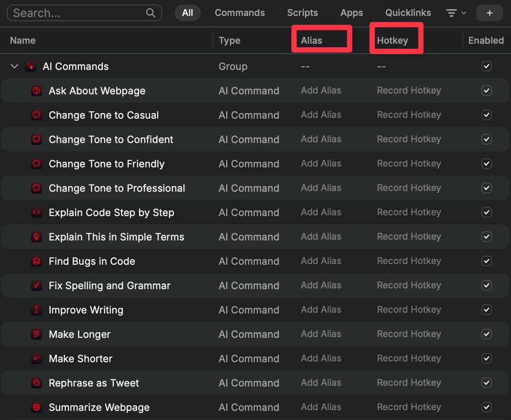The image size is (511, 420).
Task: Record Hotkey for Improve Writing
Action: pyautogui.click(x=409, y=310)
